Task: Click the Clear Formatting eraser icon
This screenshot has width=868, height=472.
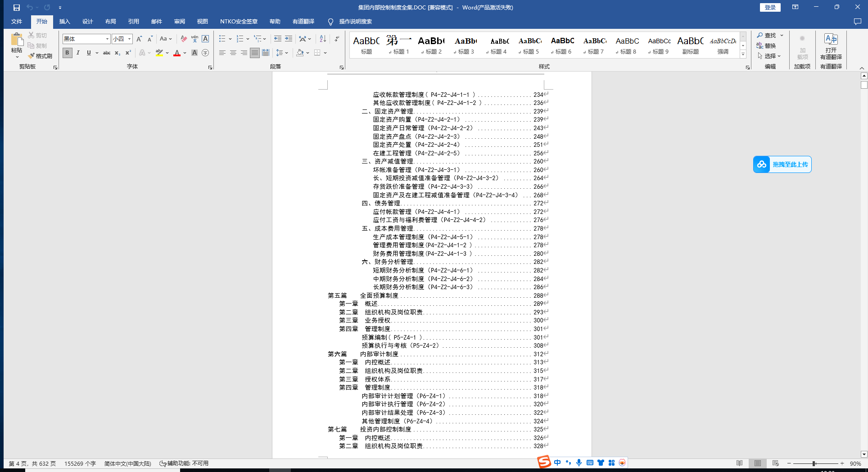Action: (x=184, y=39)
